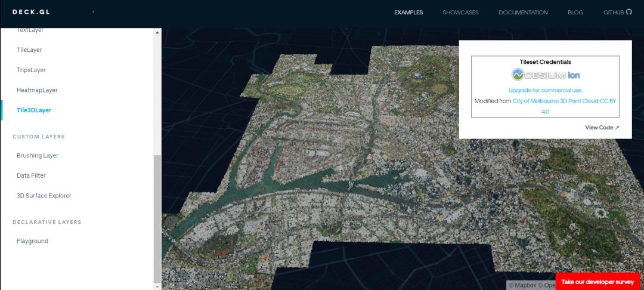Click DECLARATIVE LAYERS section heading
Screen dimensions: 644x290
click(47, 222)
